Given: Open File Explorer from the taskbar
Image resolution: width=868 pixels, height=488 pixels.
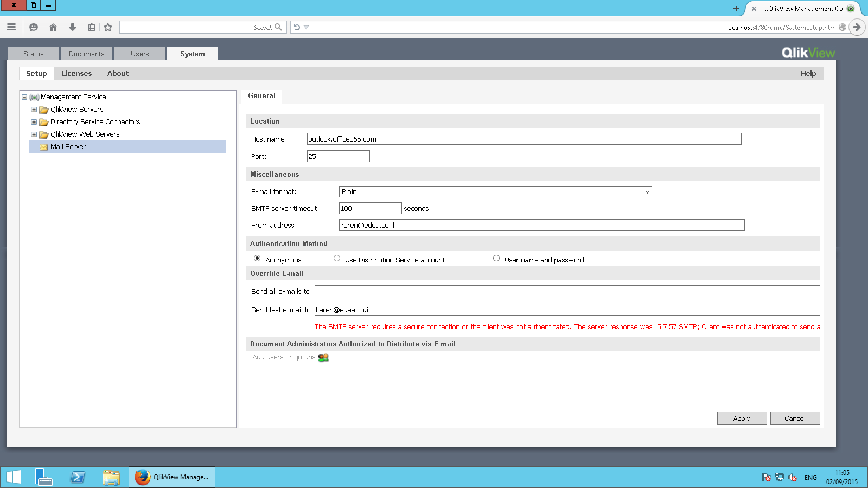Looking at the screenshot, I should pos(111,477).
